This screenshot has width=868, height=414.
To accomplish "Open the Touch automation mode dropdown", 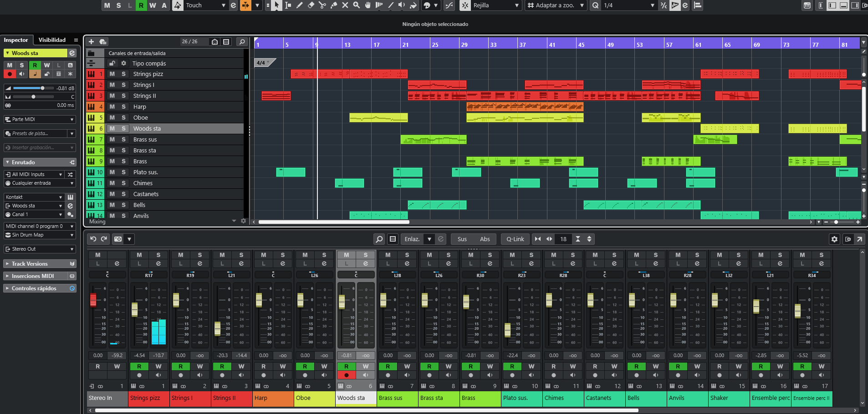I will click(223, 5).
